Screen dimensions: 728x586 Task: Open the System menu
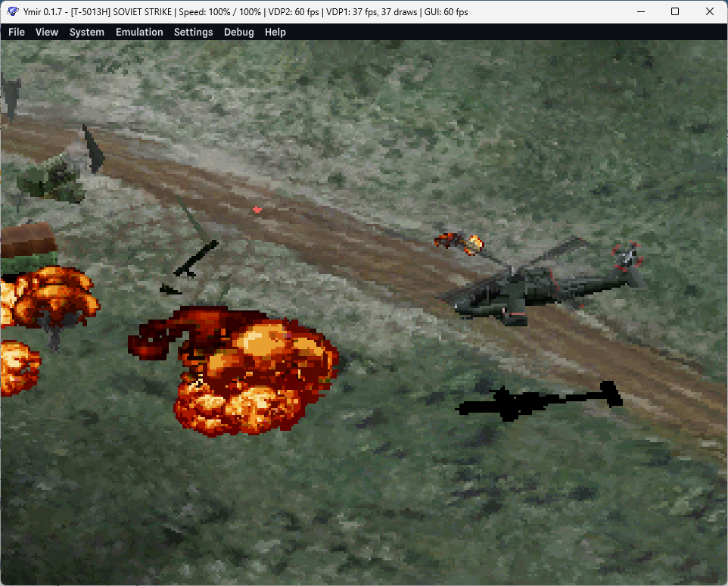point(87,32)
